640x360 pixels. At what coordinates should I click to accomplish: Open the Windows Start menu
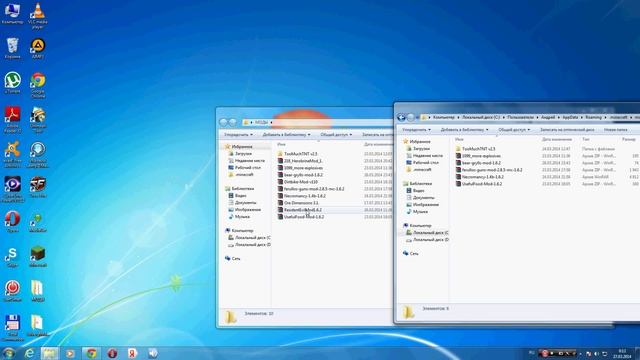(8, 353)
